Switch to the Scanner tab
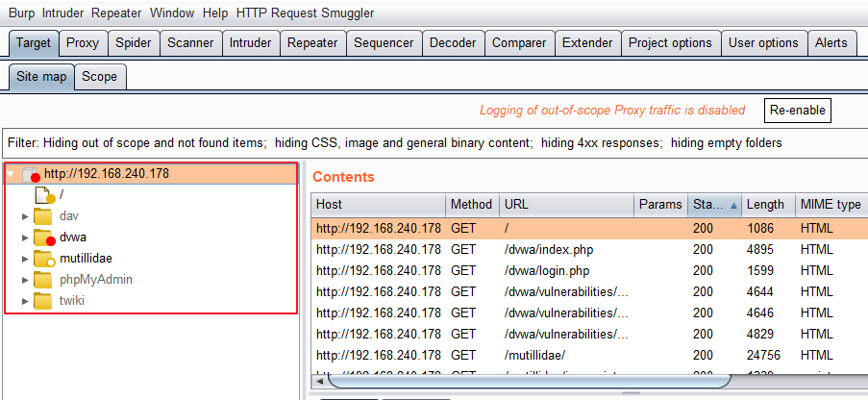 (x=190, y=43)
